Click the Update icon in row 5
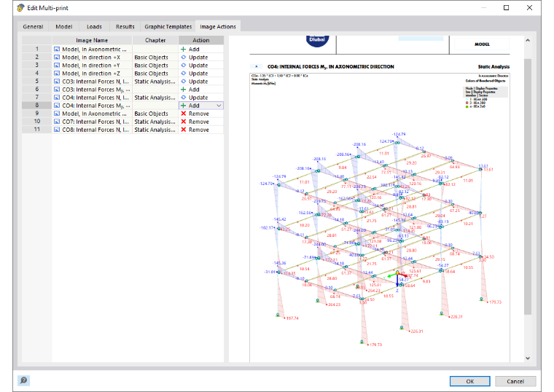Image resolution: width=554 pixels, height=392 pixels. tap(184, 82)
